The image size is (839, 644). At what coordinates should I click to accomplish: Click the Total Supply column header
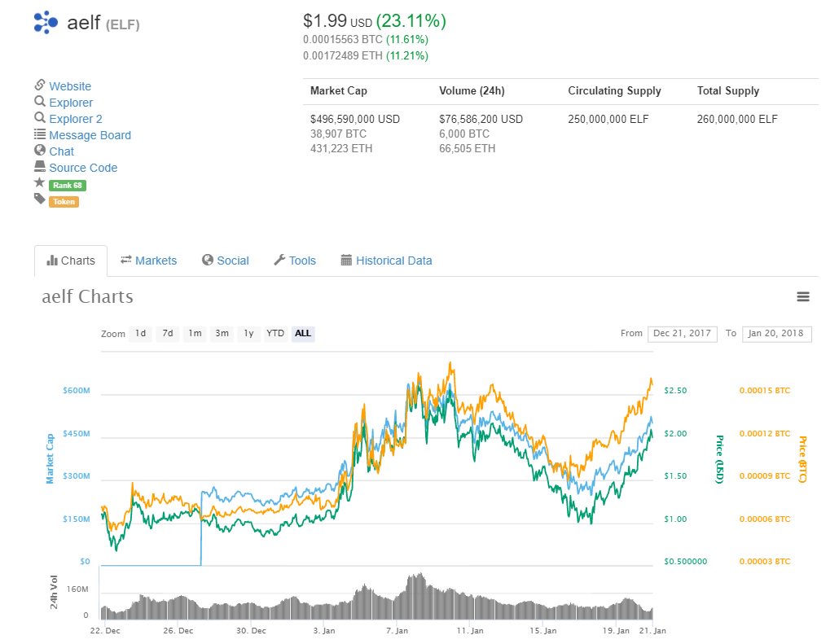[727, 91]
